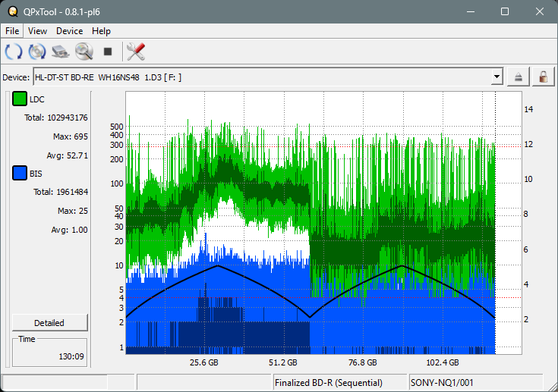This screenshot has width=558, height=392.
Task: Click the QPxTool app icon in title bar
Action: [13, 11]
